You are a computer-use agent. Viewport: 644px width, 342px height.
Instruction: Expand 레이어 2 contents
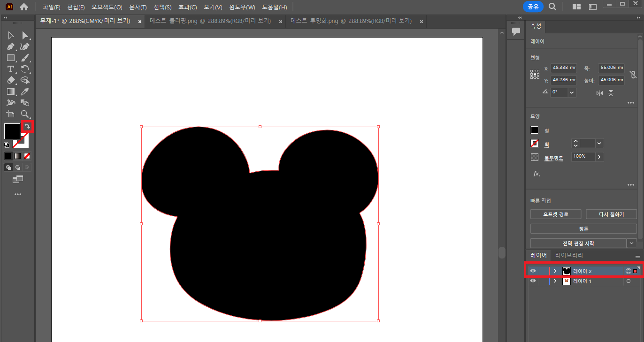pos(555,271)
